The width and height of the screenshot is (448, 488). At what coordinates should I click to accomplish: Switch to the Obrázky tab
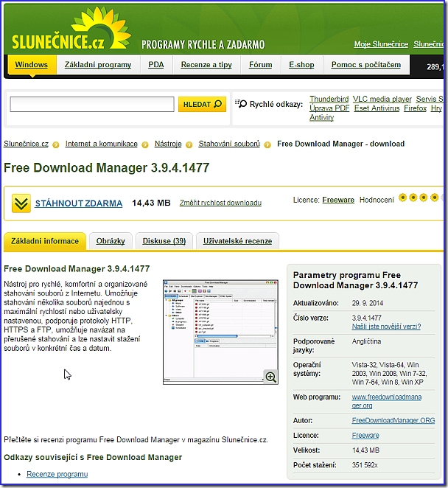111,241
